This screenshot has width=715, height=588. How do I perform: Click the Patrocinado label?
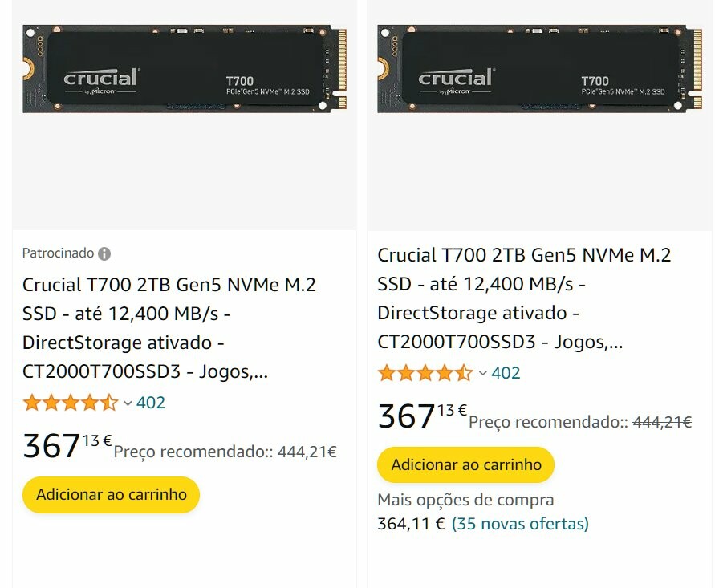click(x=58, y=253)
